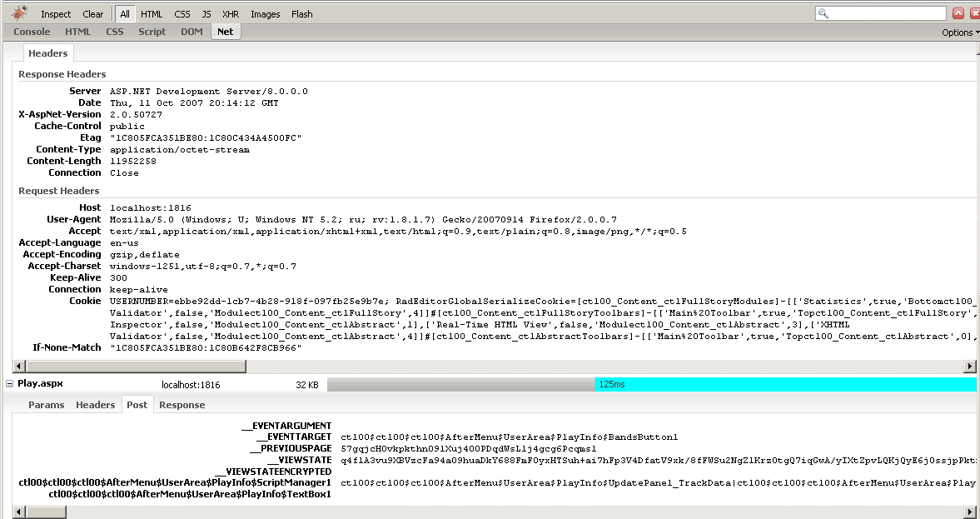This screenshot has width=980, height=519.
Task: Click the Content-Type application/octet-stream value
Action: pos(180,150)
